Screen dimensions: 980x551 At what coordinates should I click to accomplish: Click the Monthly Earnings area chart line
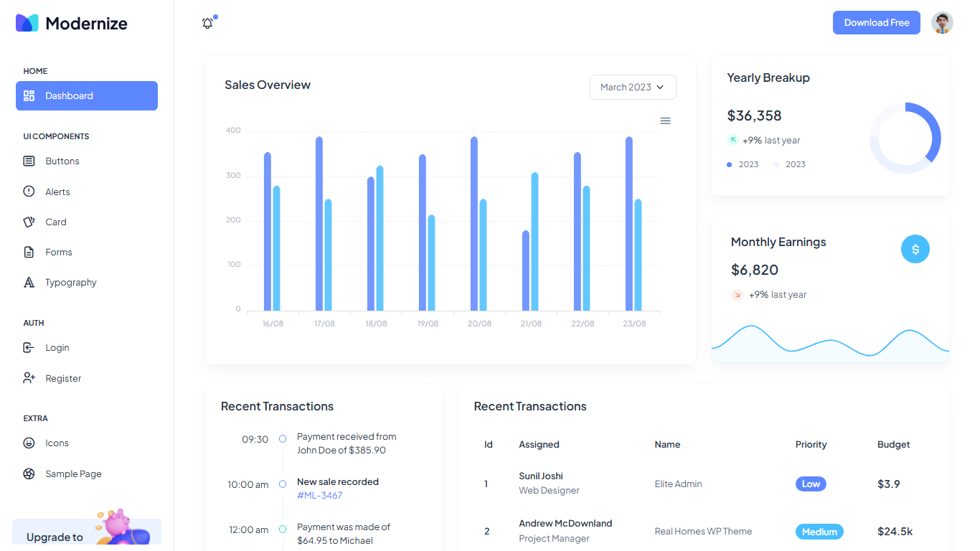coord(830,340)
